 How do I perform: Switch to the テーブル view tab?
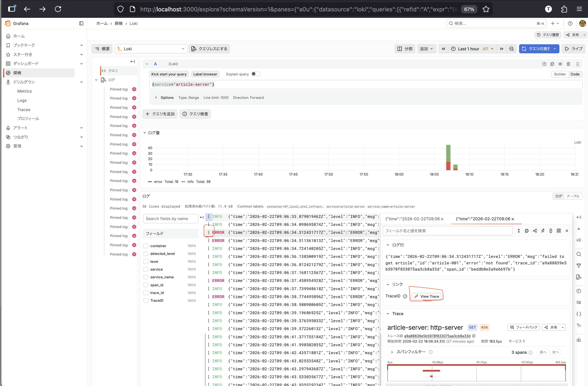click(x=573, y=196)
